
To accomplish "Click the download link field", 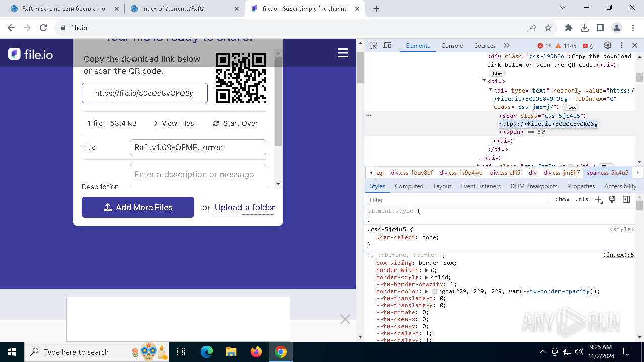I will (x=144, y=93).
